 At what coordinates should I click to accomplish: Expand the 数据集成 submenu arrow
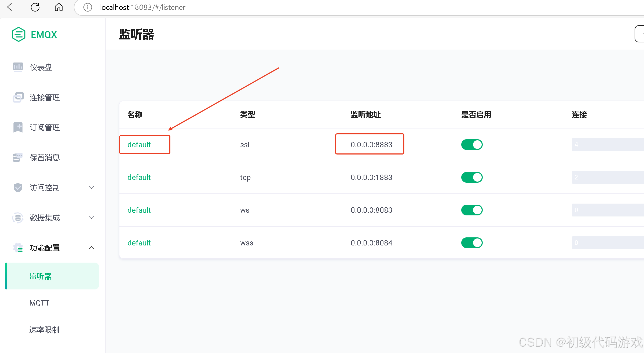click(x=92, y=218)
